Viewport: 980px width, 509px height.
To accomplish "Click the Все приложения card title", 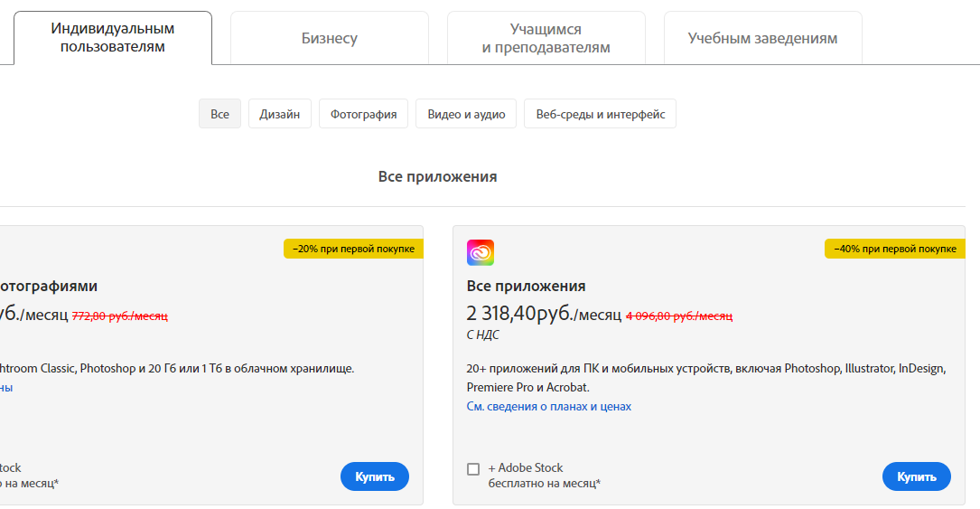I will [526, 286].
